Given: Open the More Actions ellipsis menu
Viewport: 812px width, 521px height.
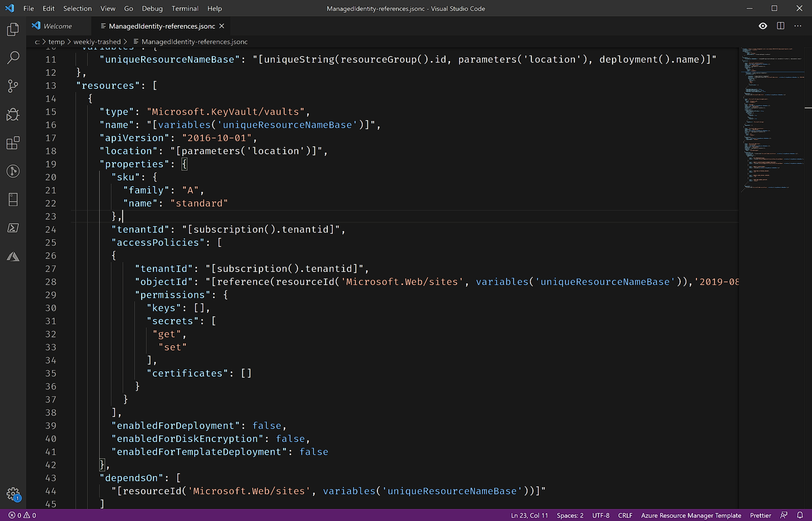Looking at the screenshot, I should [798, 26].
